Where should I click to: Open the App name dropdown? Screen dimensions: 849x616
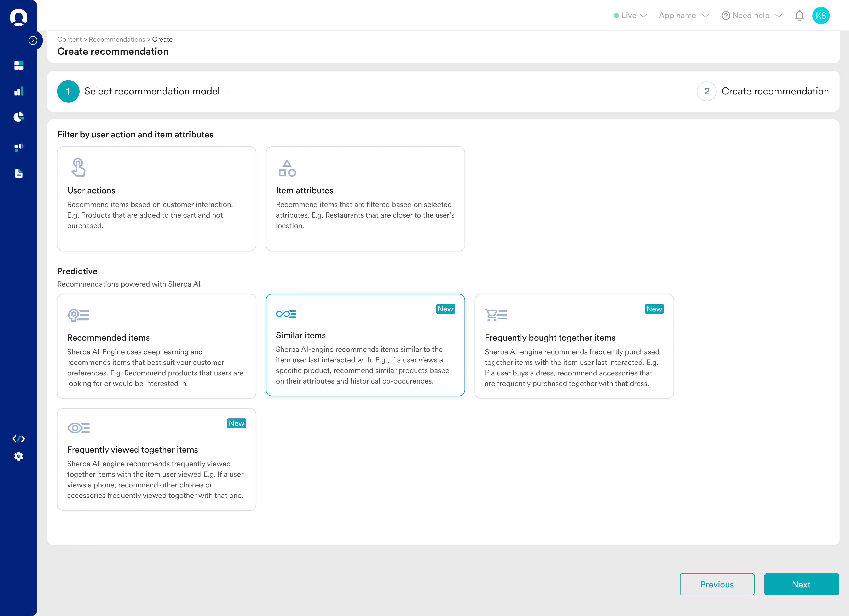683,16
